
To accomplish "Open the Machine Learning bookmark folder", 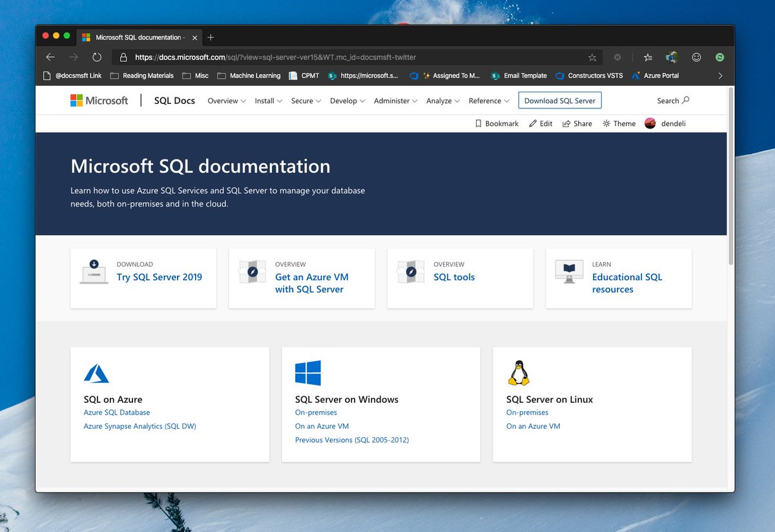I will coord(249,76).
